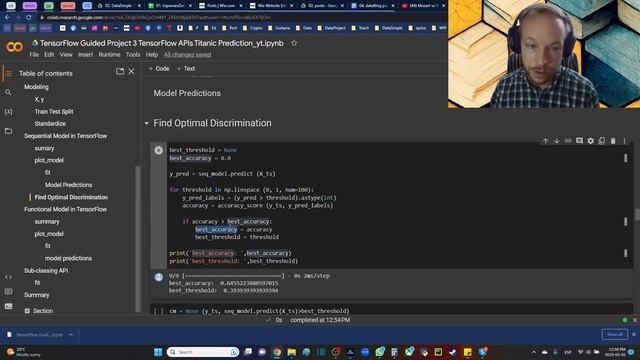Click the Windows taskbar Search box

click(202, 352)
